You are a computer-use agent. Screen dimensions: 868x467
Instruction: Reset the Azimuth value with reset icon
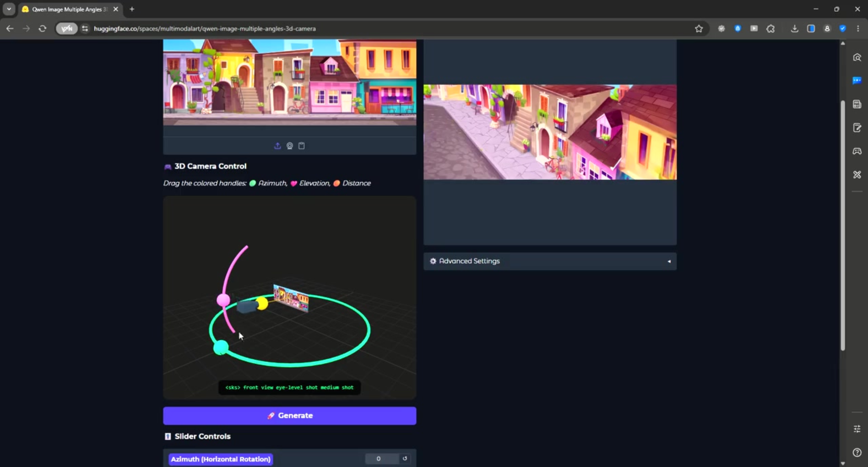(x=405, y=458)
